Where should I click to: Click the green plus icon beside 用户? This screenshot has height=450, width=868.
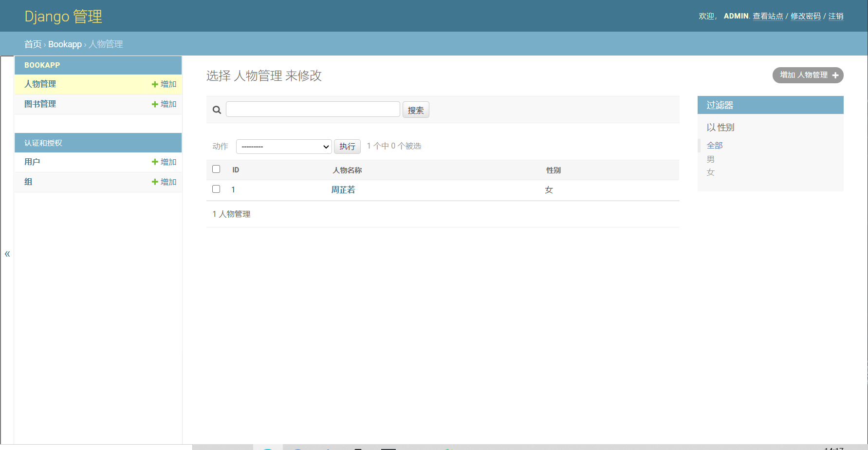[x=155, y=162]
